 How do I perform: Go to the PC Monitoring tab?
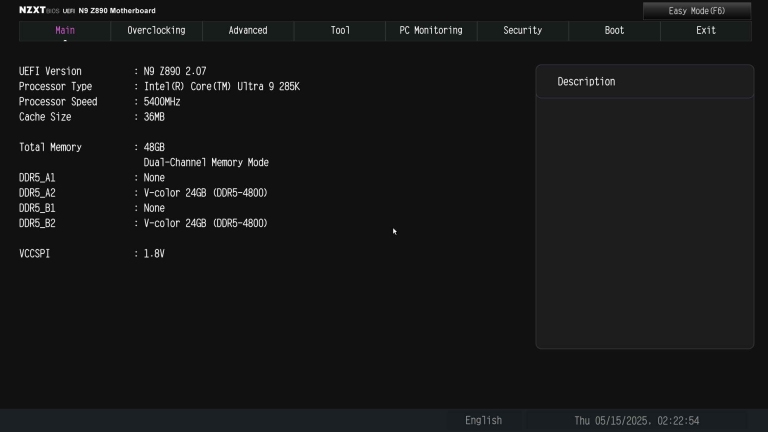(x=431, y=30)
